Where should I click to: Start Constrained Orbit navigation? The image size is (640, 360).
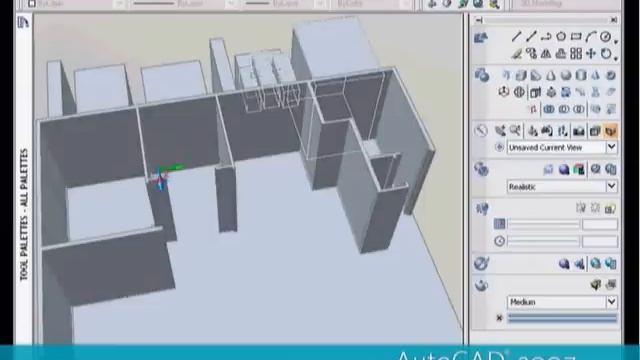click(x=533, y=131)
